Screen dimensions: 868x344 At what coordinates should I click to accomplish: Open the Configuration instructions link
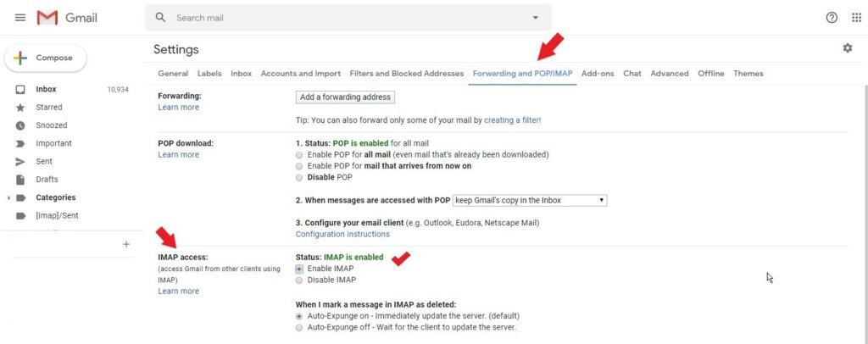[x=342, y=234]
